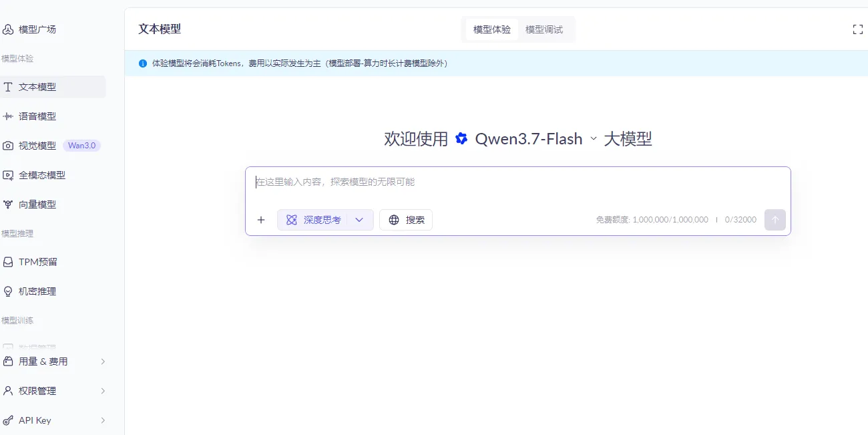The height and width of the screenshot is (435, 868).
Task: Click chevron next to API Key
Action: click(103, 420)
